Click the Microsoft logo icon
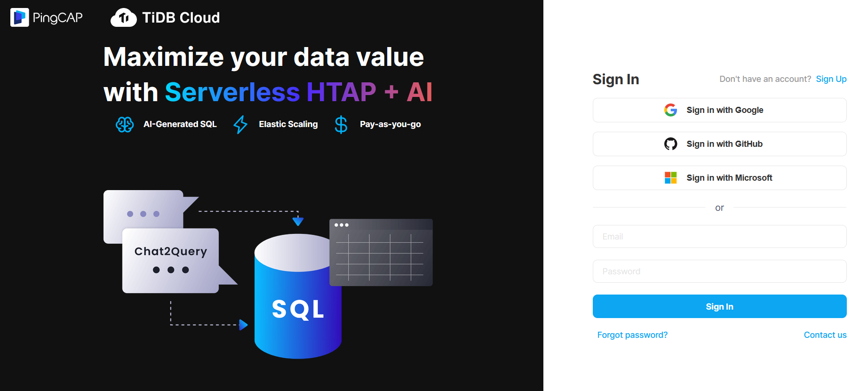The width and height of the screenshot is (868, 391). pyautogui.click(x=670, y=178)
